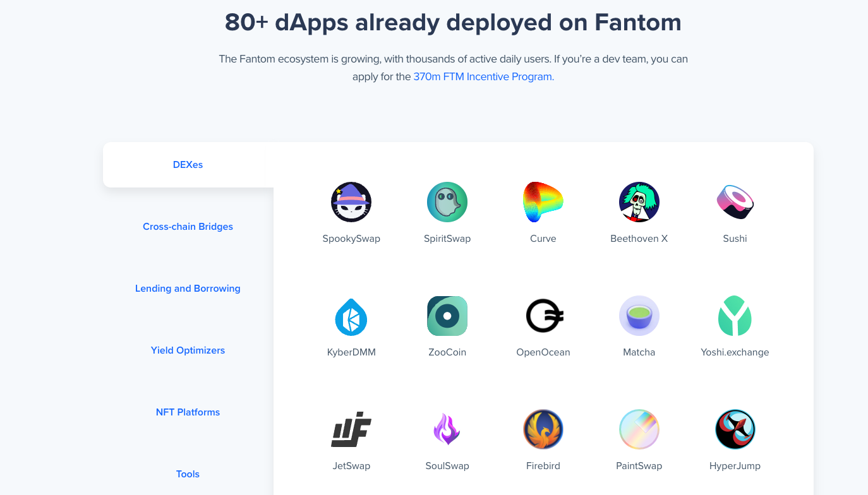
Task: Click the SpookySwap text label
Action: point(351,239)
